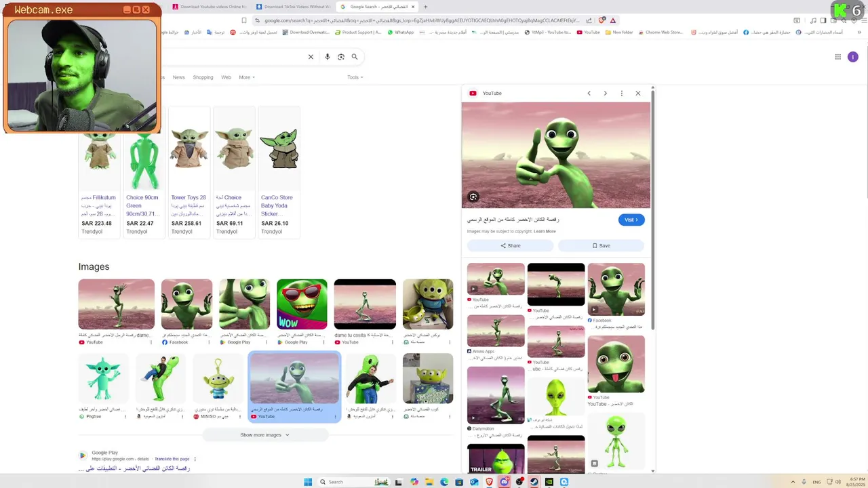Image resolution: width=868 pixels, height=488 pixels.
Task: Switch to the Download Youtube videos Online tab
Action: (209, 7)
